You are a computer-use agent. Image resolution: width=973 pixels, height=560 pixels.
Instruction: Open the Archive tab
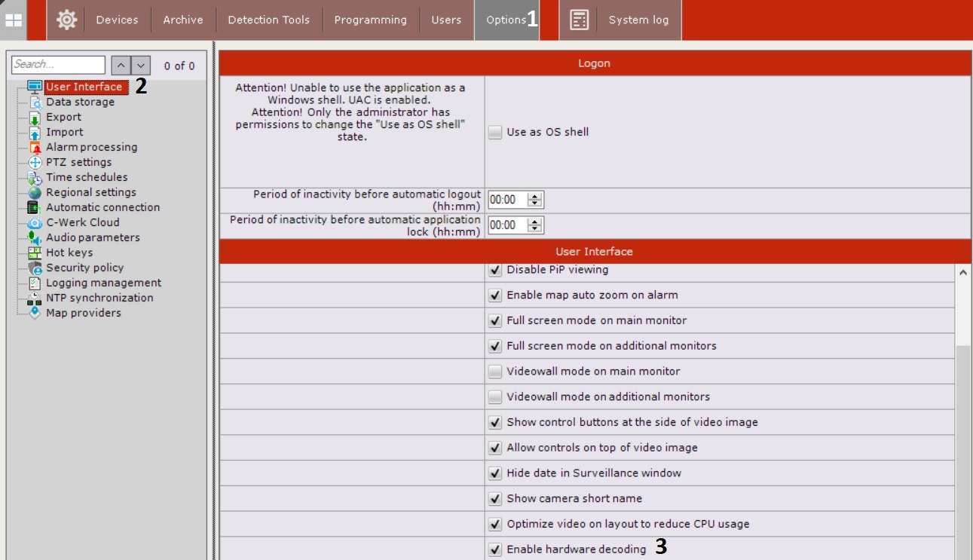[x=183, y=20]
